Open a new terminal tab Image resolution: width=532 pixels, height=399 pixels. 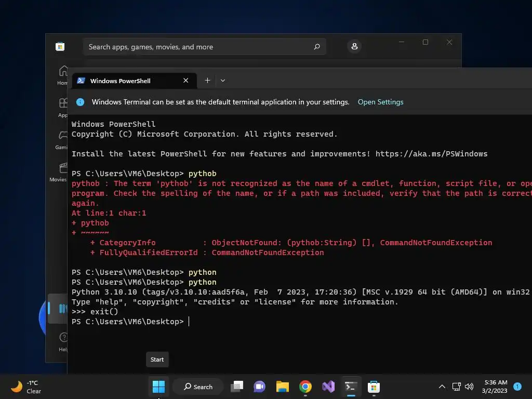point(207,81)
